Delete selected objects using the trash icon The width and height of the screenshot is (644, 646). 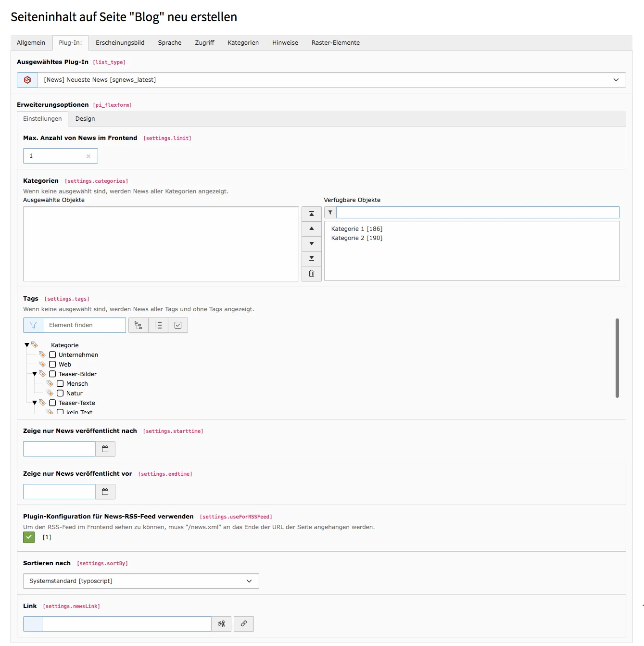(x=312, y=274)
